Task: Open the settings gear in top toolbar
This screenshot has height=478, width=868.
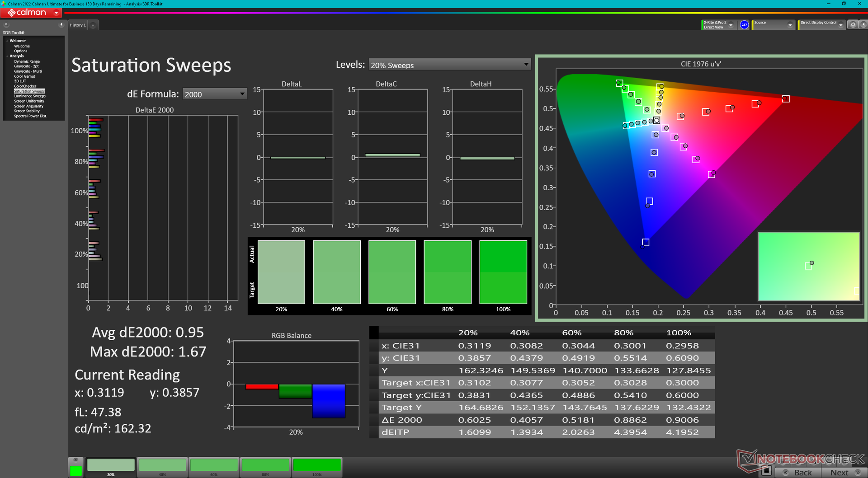Action: pos(853,25)
